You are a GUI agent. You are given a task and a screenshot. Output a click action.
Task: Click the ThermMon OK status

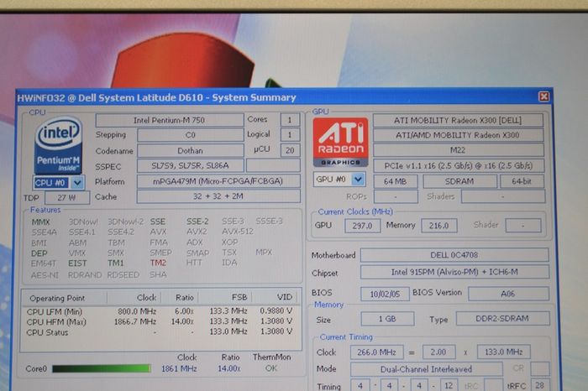[x=271, y=368]
